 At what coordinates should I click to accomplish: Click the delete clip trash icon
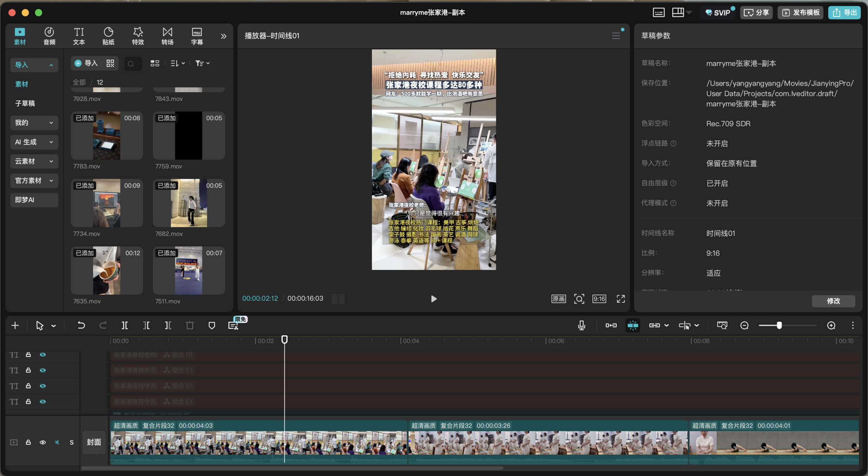[x=190, y=325]
